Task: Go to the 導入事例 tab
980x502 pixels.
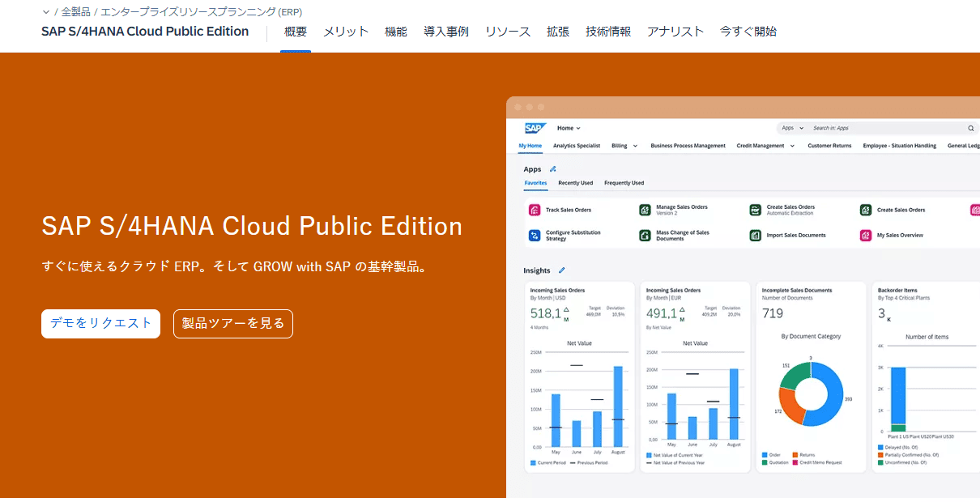Action: coord(446,32)
